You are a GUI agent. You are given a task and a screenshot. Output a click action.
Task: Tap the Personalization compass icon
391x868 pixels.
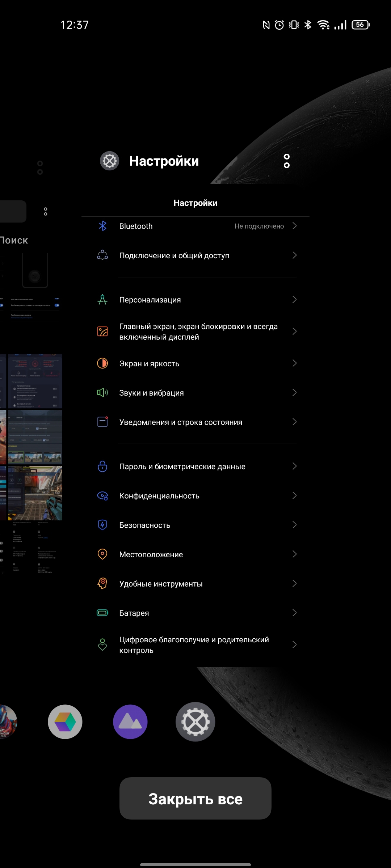102,299
